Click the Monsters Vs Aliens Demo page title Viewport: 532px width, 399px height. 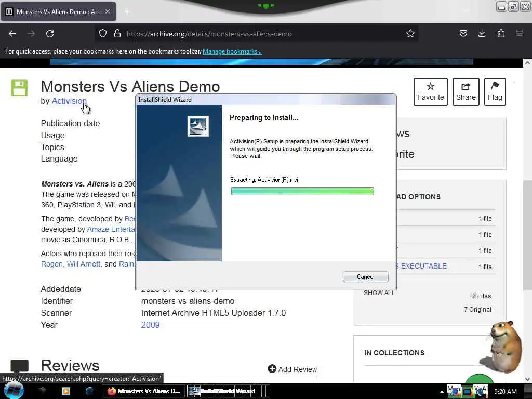pyautogui.click(x=130, y=87)
